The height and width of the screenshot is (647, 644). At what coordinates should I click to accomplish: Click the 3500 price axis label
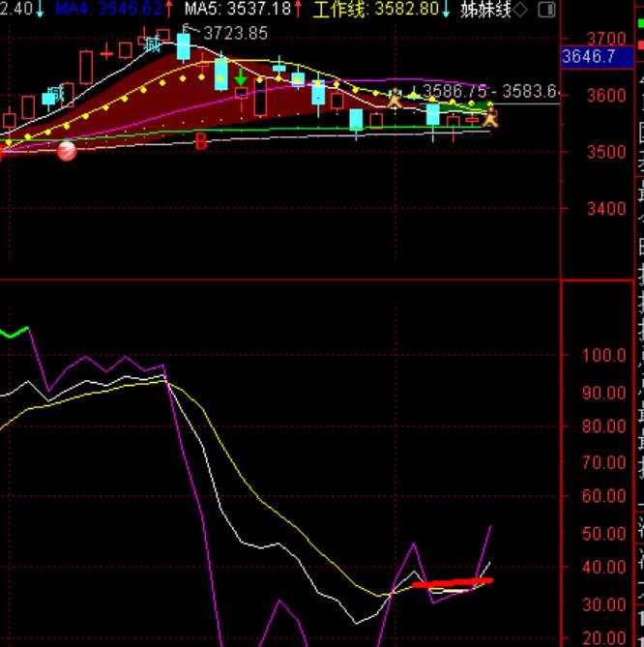(606, 152)
